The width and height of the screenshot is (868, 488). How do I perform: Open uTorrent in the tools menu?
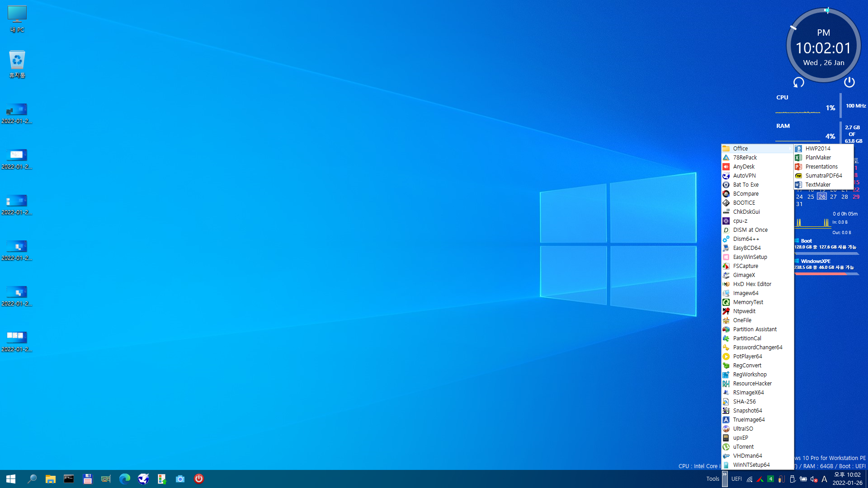pyautogui.click(x=757, y=447)
